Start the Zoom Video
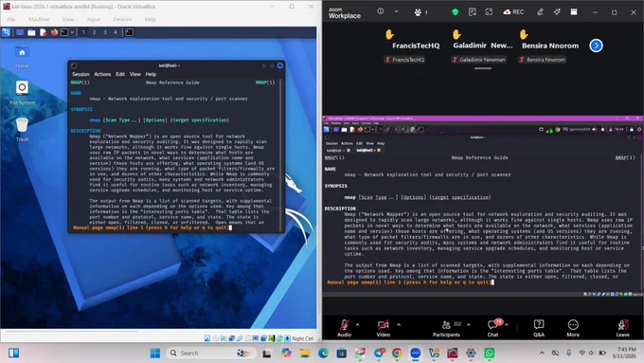644x363 pixels. coord(384,328)
